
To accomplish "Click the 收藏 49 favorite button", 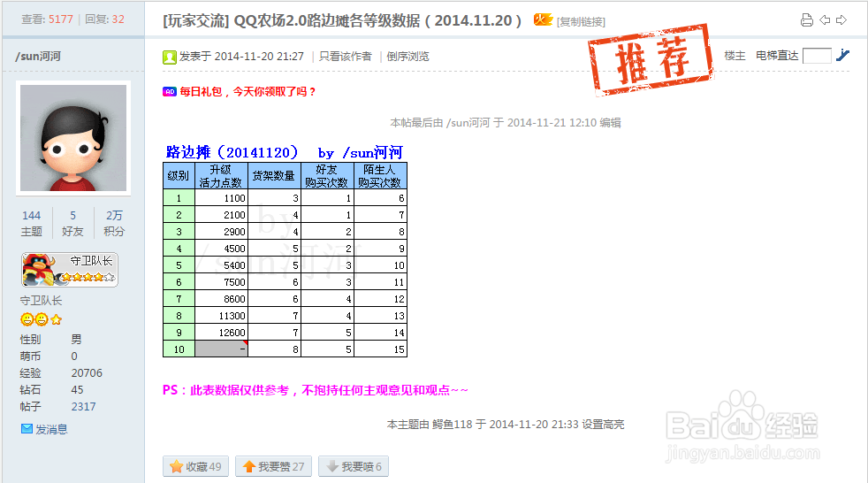I will coord(196,466).
